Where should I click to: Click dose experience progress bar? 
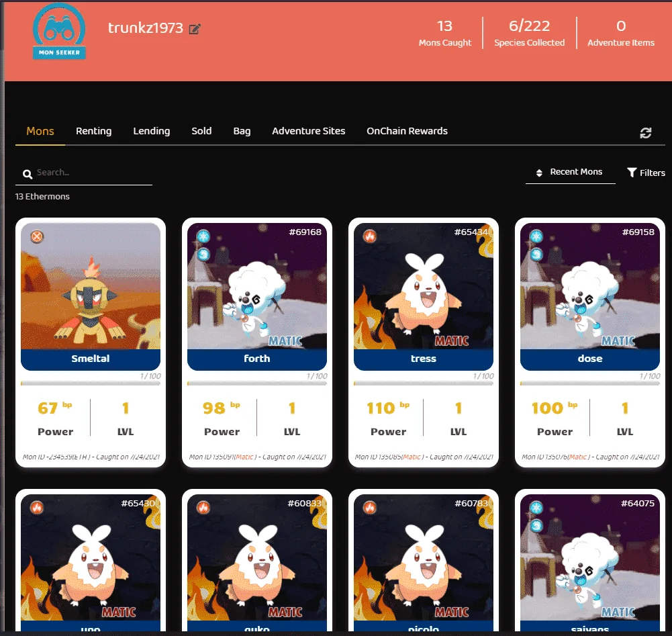point(590,383)
